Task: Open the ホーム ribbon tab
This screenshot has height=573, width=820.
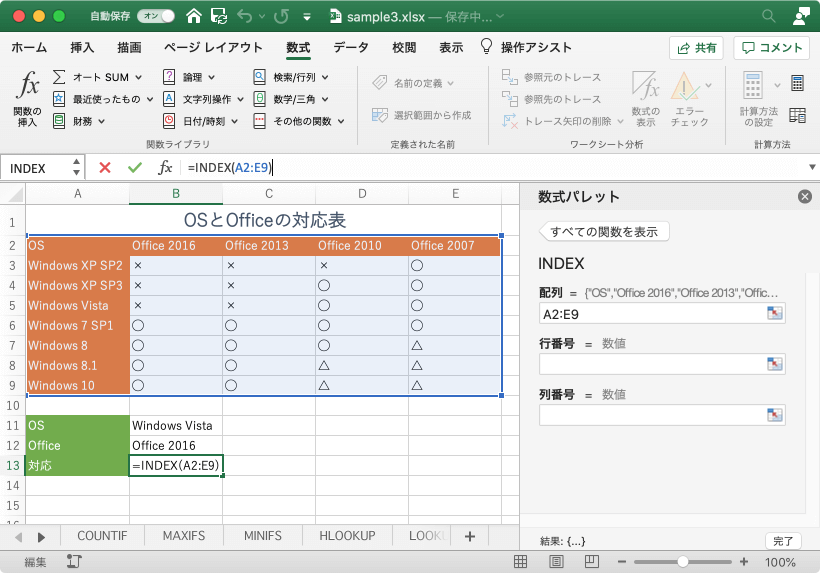Action: pyautogui.click(x=29, y=48)
